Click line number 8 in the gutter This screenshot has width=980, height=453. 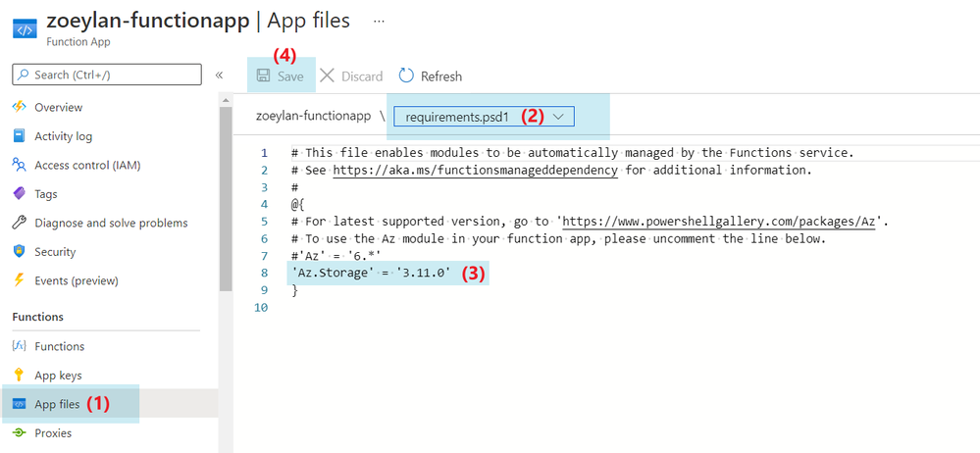pyautogui.click(x=264, y=273)
